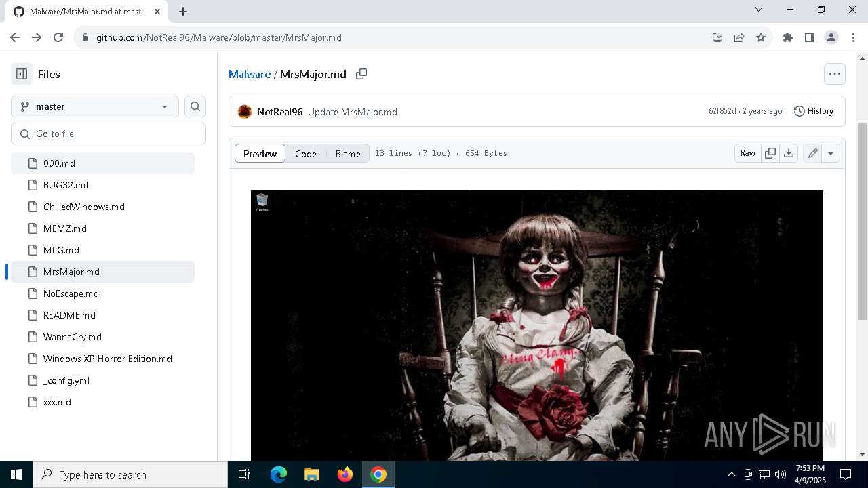Go forward in Chrome history
The height and width of the screenshot is (488, 868).
click(37, 37)
